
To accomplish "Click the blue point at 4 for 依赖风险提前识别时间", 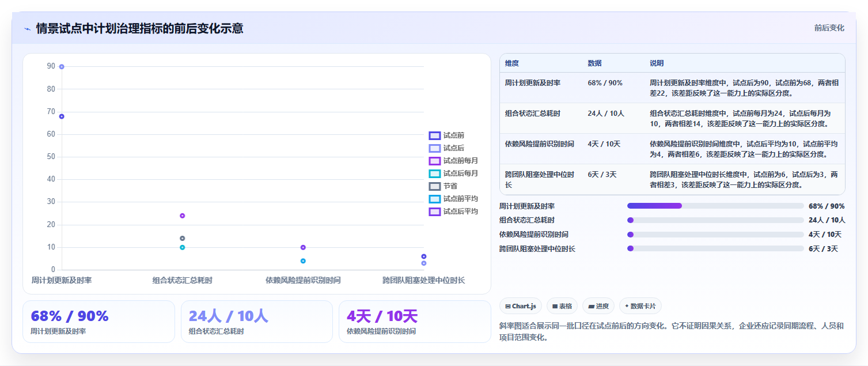I will click(303, 261).
